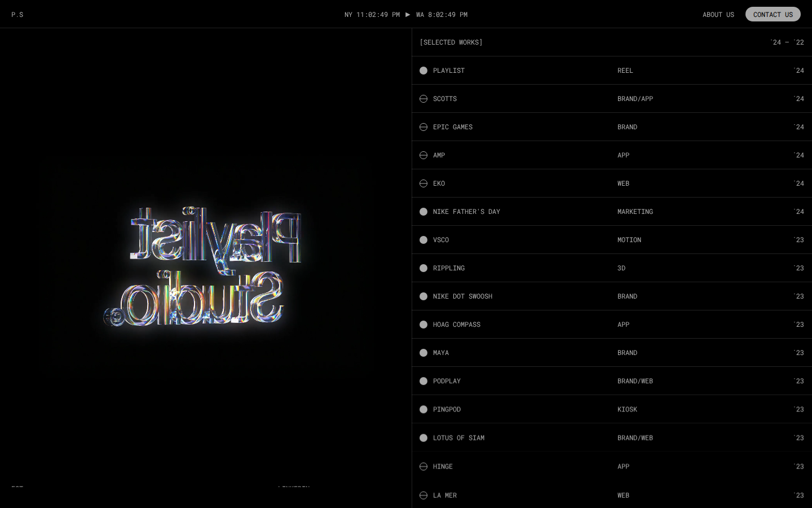Open the PLAYLIST reel project

pos(612,71)
